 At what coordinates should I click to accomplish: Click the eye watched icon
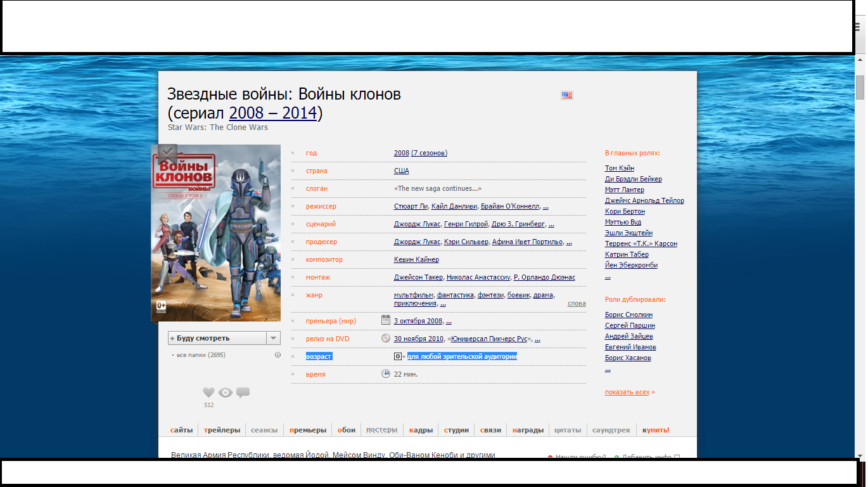pos(226,393)
